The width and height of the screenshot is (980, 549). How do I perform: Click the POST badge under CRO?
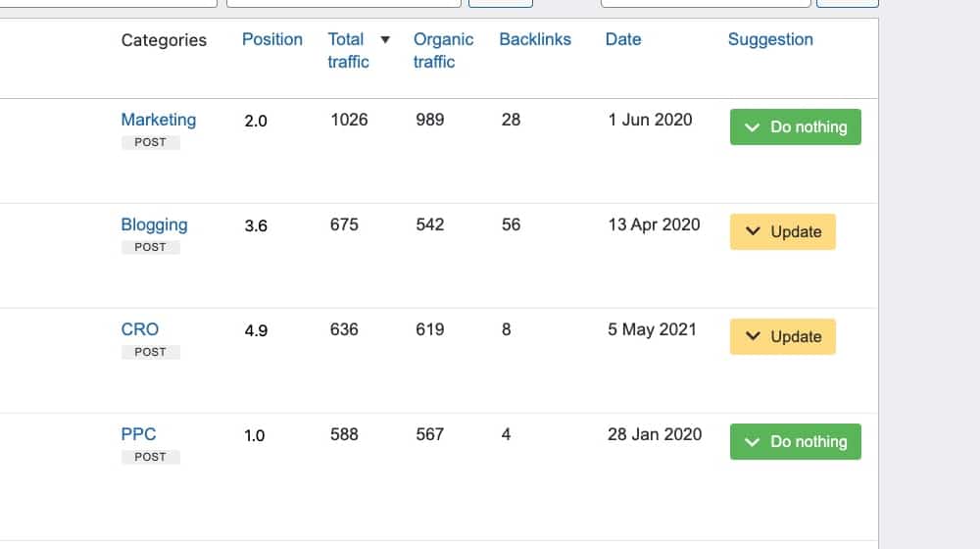point(150,352)
